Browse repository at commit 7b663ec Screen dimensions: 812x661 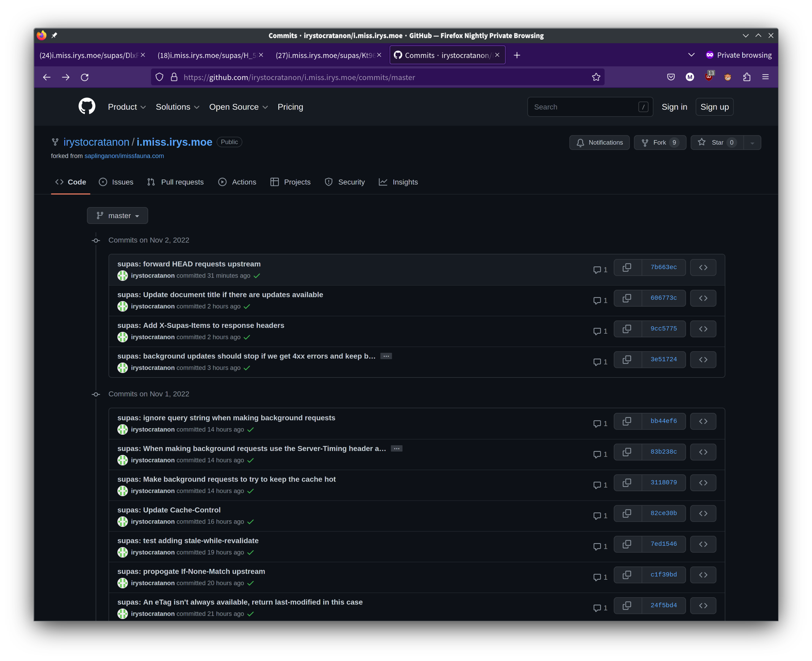(703, 267)
